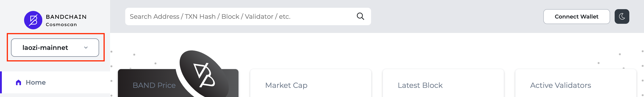The height and width of the screenshot is (97, 644).
Task: Click the crescent moon icon
Action: [x=622, y=16]
